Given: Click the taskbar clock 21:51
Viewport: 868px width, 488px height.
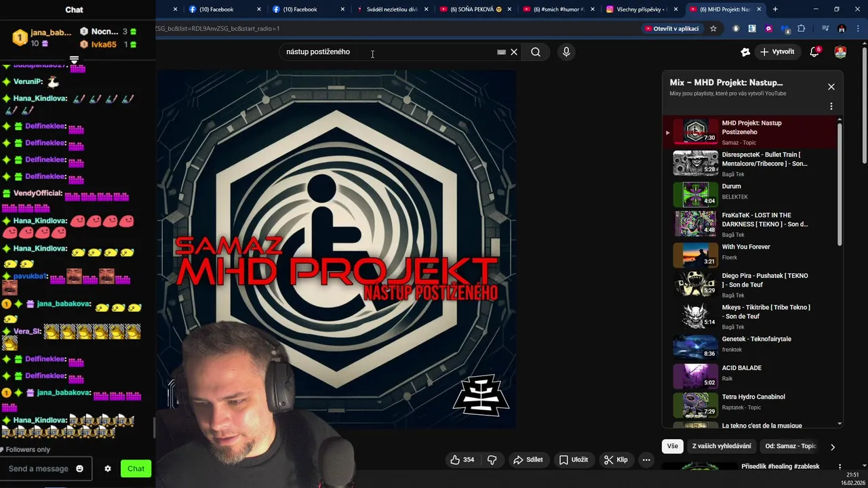Looking at the screenshot, I should pos(852,474).
